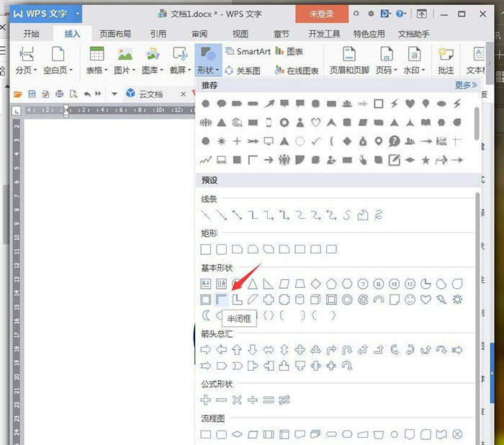Choose the plus sign equation shape
Viewport: 504px width, 445px height.
pyautogui.click(x=205, y=400)
